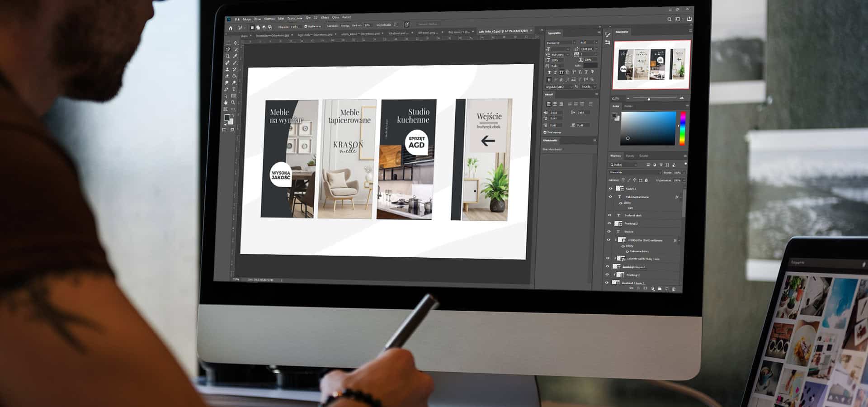Open the Rodzaj layer filter dropdown

[623, 165]
